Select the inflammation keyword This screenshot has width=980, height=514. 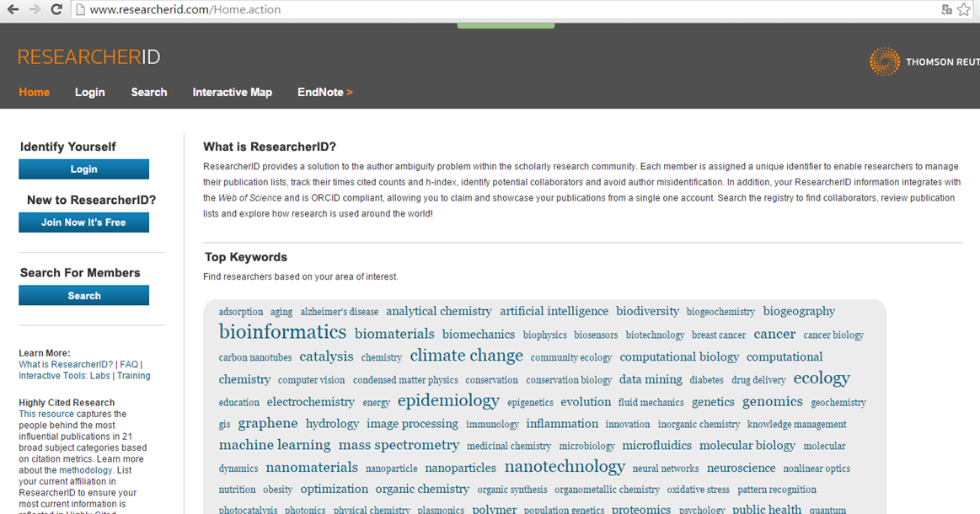[x=562, y=423]
